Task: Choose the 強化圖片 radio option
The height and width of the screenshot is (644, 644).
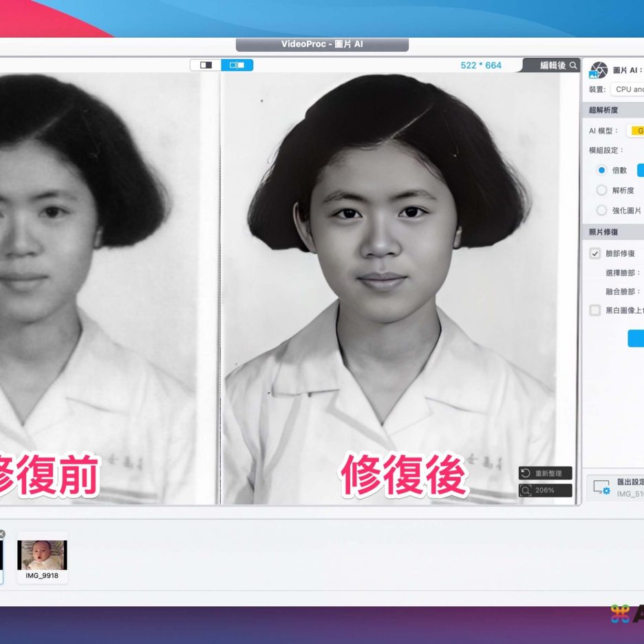Action: [601, 211]
